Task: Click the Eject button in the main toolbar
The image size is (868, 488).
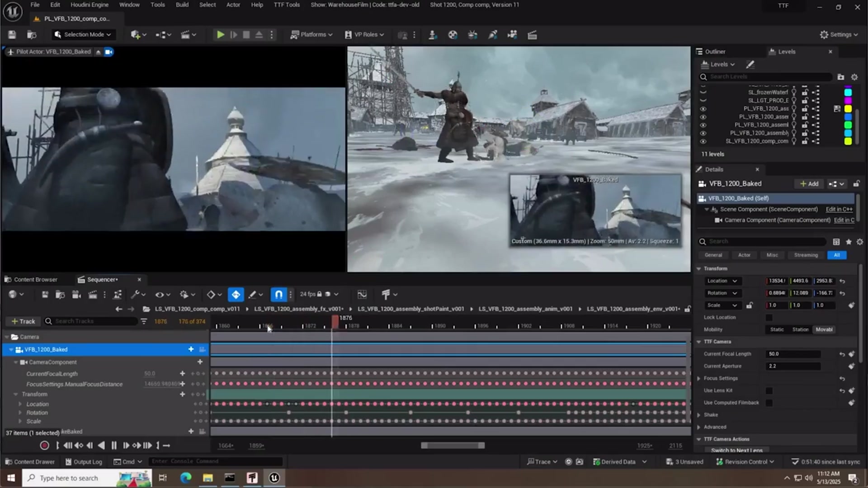Action: coord(259,35)
